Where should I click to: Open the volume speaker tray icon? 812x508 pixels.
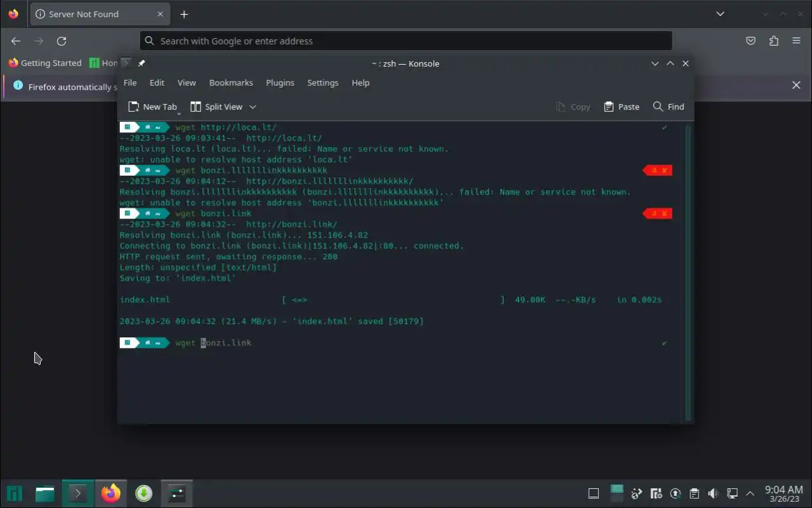coord(713,493)
